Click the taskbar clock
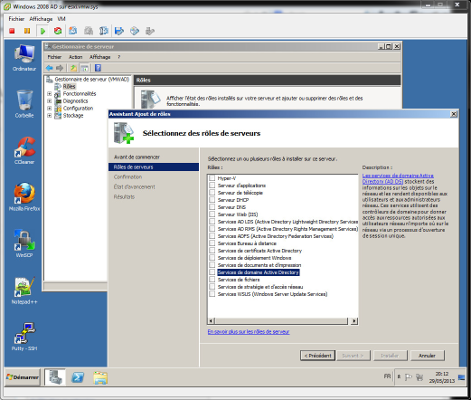The image size is (471, 400). click(x=442, y=377)
